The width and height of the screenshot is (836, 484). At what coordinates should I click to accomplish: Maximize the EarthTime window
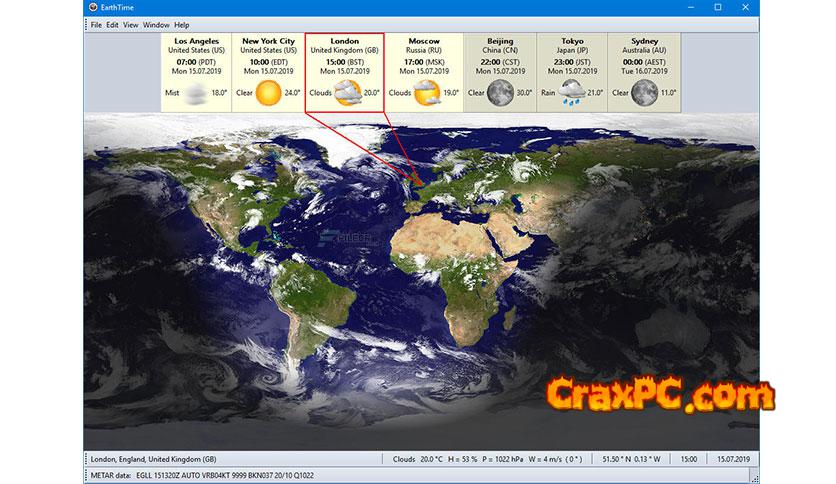tap(718, 8)
